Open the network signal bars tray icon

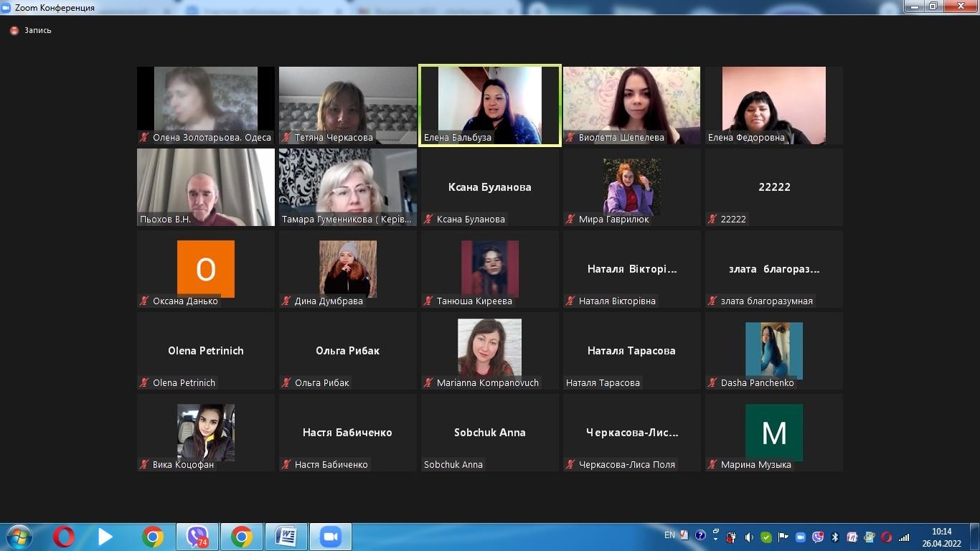click(904, 537)
